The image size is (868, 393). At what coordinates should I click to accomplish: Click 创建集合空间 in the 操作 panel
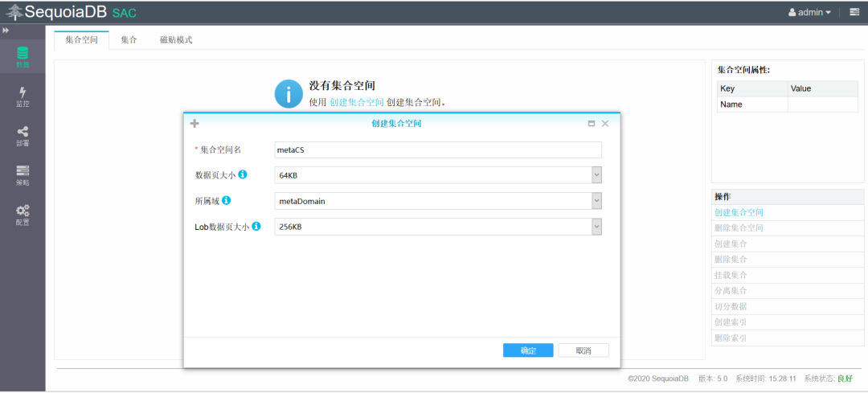(739, 212)
